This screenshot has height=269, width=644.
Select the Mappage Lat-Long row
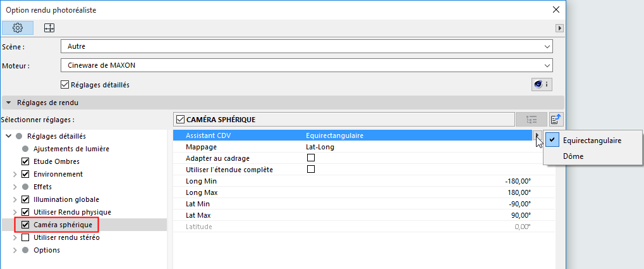click(x=364, y=147)
